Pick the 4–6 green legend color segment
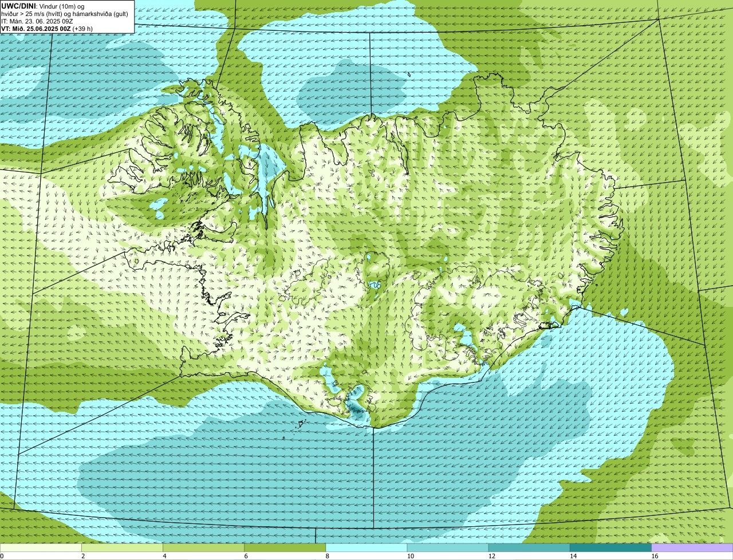Image resolution: width=733 pixels, height=560 pixels. [x=203, y=548]
